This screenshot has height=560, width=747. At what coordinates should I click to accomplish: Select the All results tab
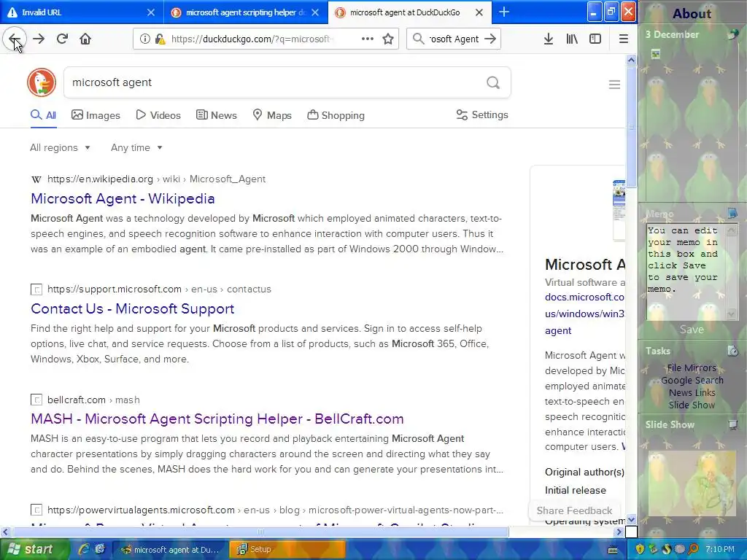point(43,115)
